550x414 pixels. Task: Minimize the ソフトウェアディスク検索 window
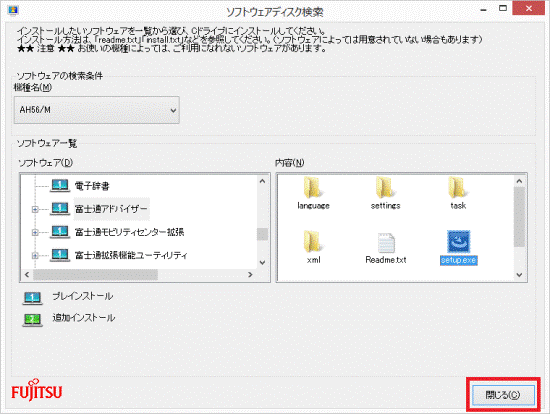pyautogui.click(x=484, y=9)
